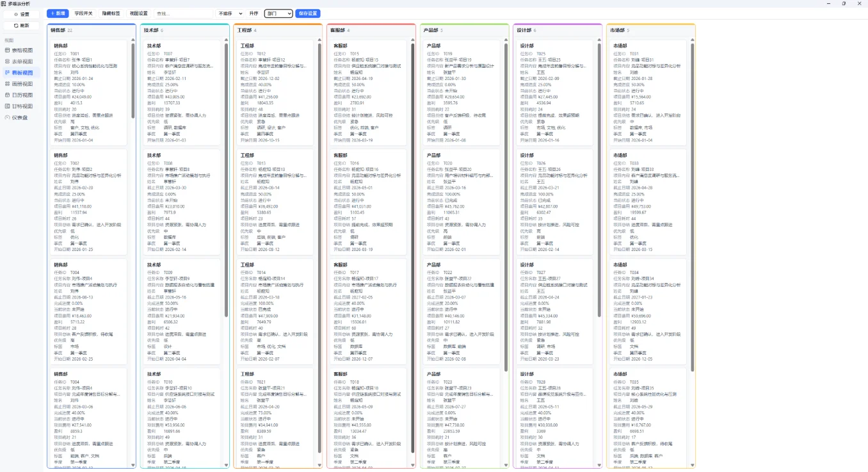Screen dimensions: 868x472
Task: Click task ID T012 in 工程部 column
Action: 261,54
